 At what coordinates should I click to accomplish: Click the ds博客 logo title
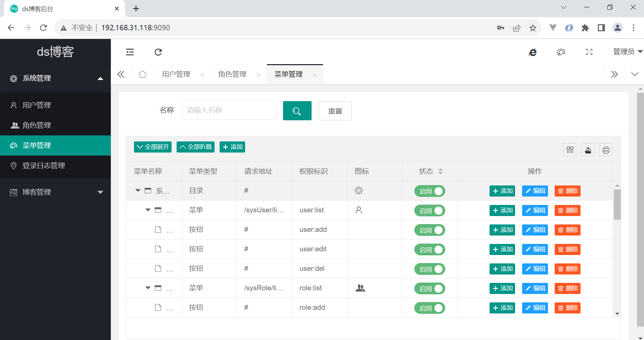coord(55,52)
